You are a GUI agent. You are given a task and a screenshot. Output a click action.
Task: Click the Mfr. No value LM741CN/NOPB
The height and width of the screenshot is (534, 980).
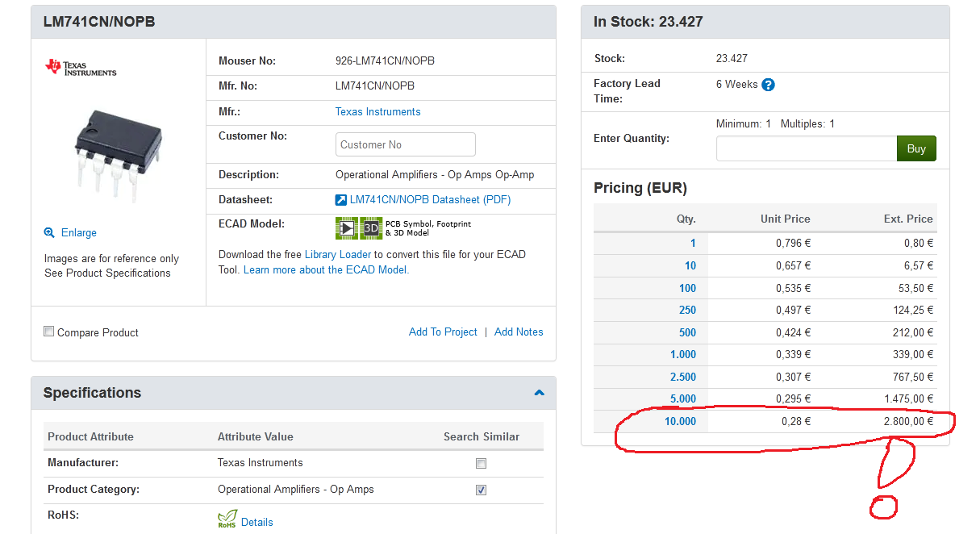[375, 86]
